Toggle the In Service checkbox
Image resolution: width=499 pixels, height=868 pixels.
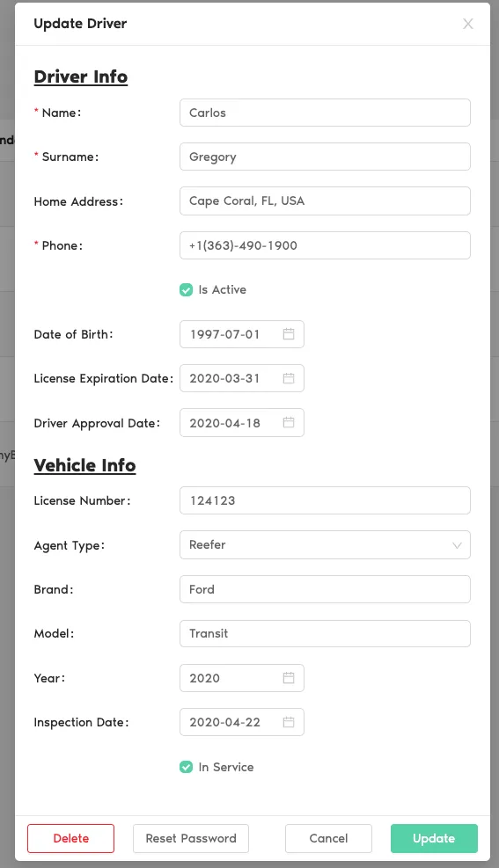[186, 767]
